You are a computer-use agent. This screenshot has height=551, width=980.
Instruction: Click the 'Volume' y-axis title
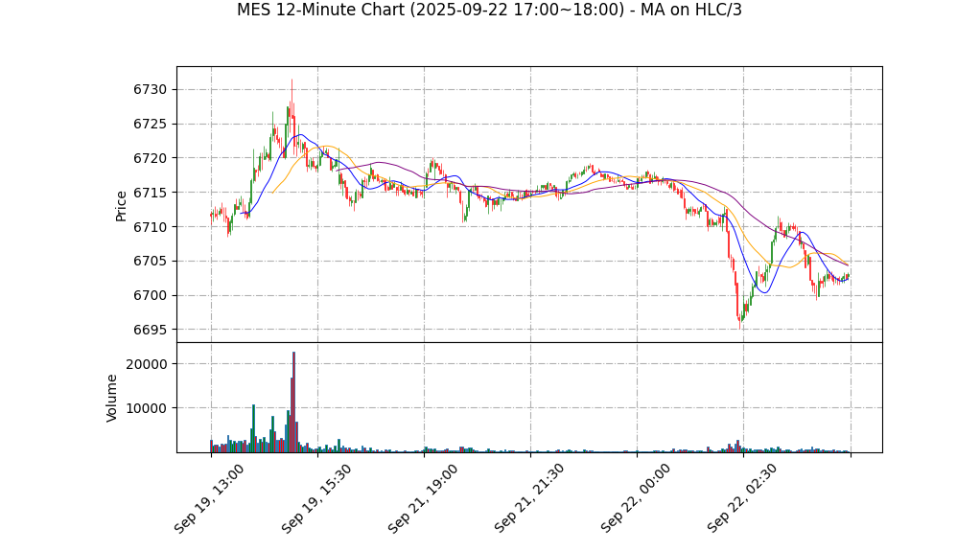(111, 398)
